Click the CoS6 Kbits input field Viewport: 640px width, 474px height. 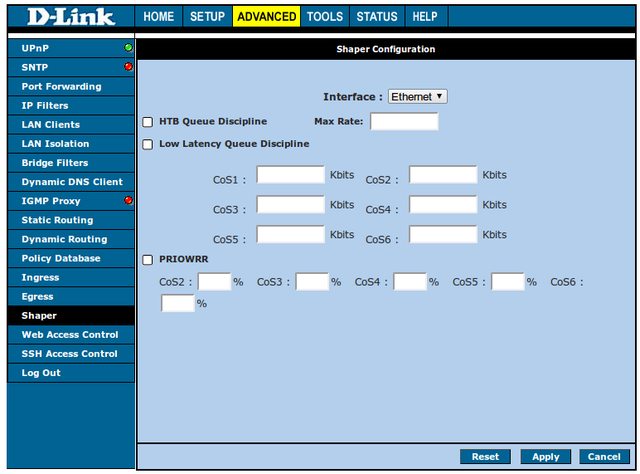tap(443, 234)
